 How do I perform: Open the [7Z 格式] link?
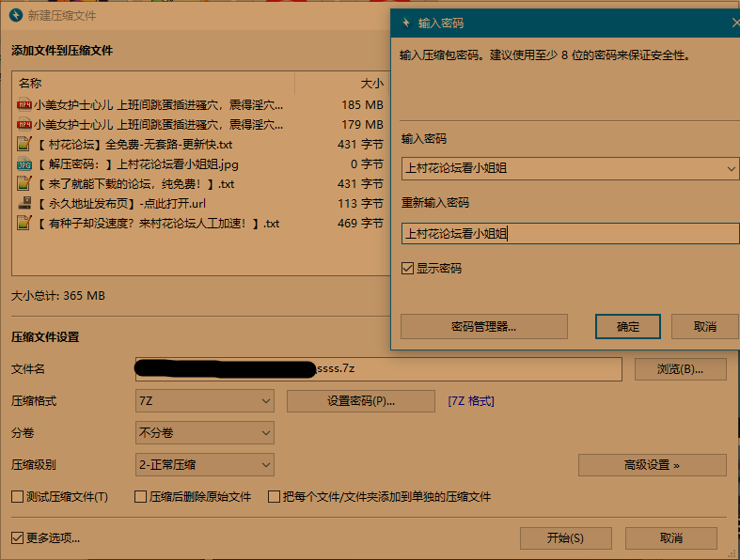point(471,401)
